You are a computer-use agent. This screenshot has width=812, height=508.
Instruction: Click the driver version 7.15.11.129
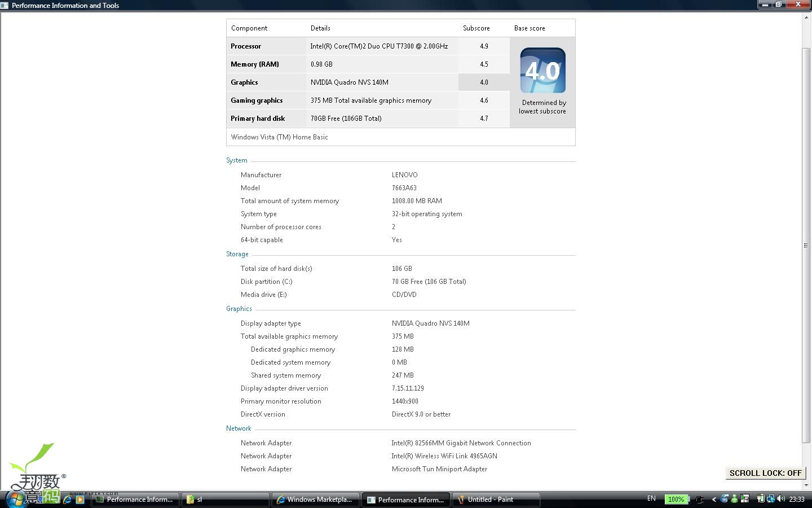click(x=408, y=388)
